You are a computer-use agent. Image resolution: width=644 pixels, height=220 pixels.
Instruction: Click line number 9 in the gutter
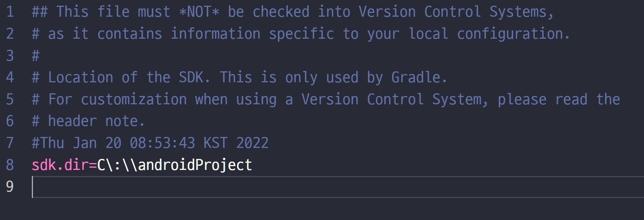click(10, 187)
